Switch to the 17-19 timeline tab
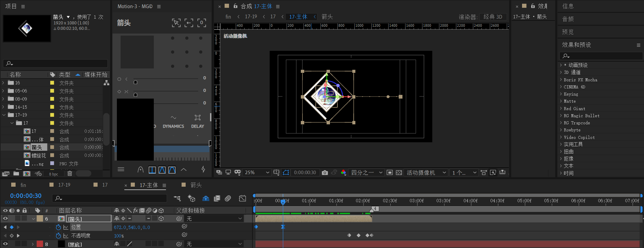 (x=64, y=185)
